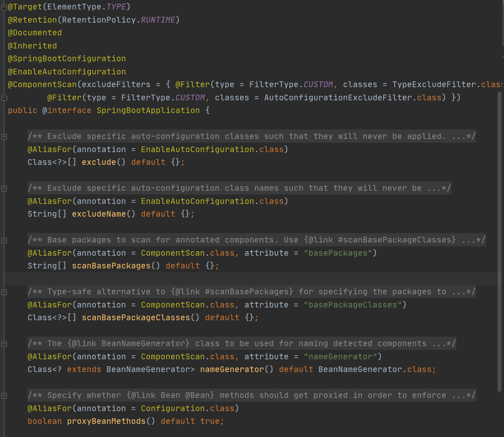Screen dimensions: 504x437
Task: Click the AutoConfigurationExcludeFilter class reference
Action: pyautogui.click(x=338, y=97)
